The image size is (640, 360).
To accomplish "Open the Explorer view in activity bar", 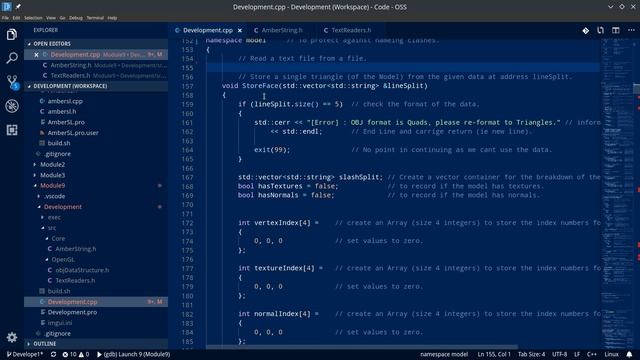I will (12, 34).
